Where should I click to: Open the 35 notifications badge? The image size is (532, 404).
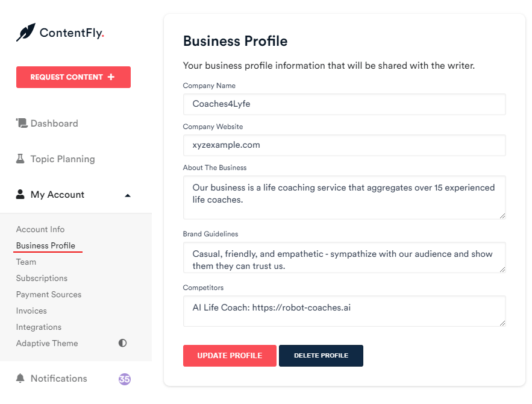tap(125, 379)
